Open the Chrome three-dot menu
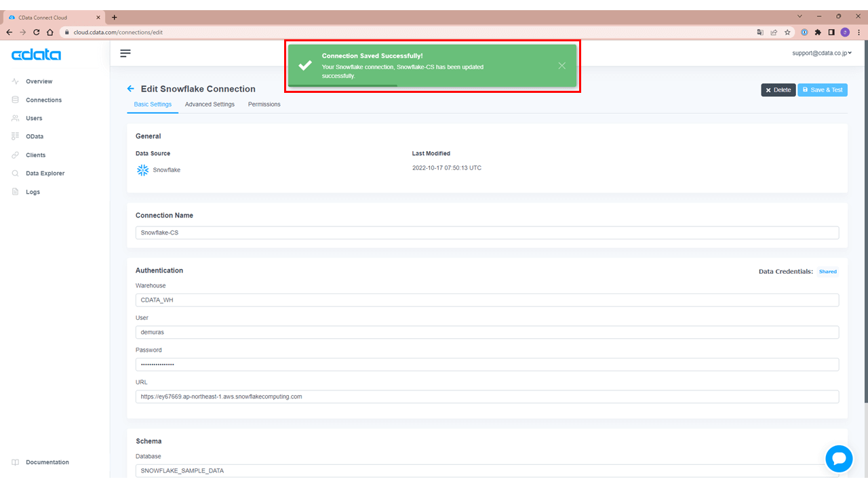 [859, 32]
